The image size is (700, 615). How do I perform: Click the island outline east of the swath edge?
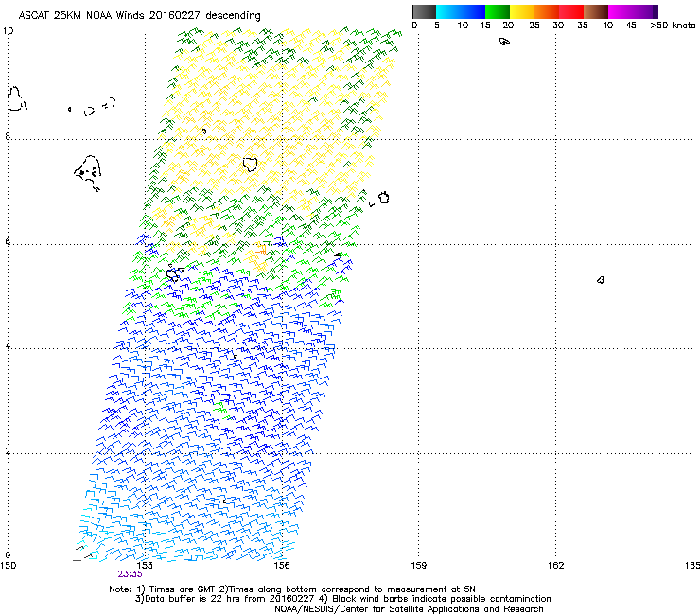click(x=384, y=198)
